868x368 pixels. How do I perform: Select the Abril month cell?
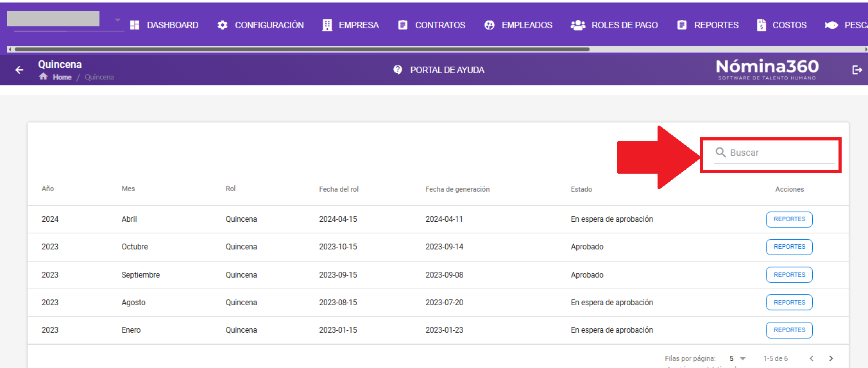(129, 219)
